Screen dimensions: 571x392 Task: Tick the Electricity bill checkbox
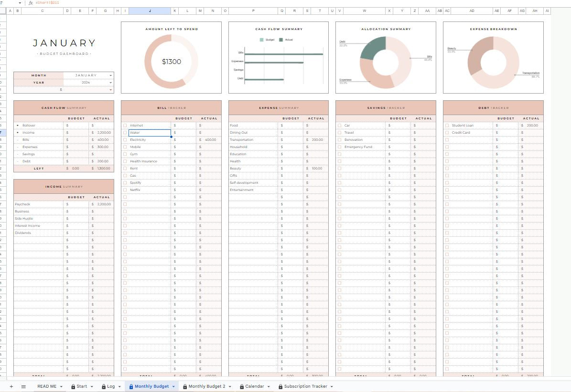pos(125,140)
